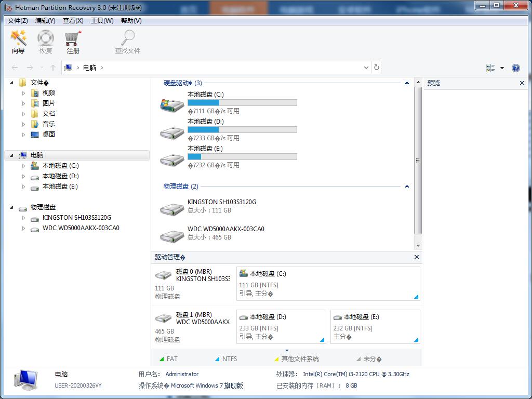
Task: Click the Administrator username text
Action: pyautogui.click(x=182, y=374)
